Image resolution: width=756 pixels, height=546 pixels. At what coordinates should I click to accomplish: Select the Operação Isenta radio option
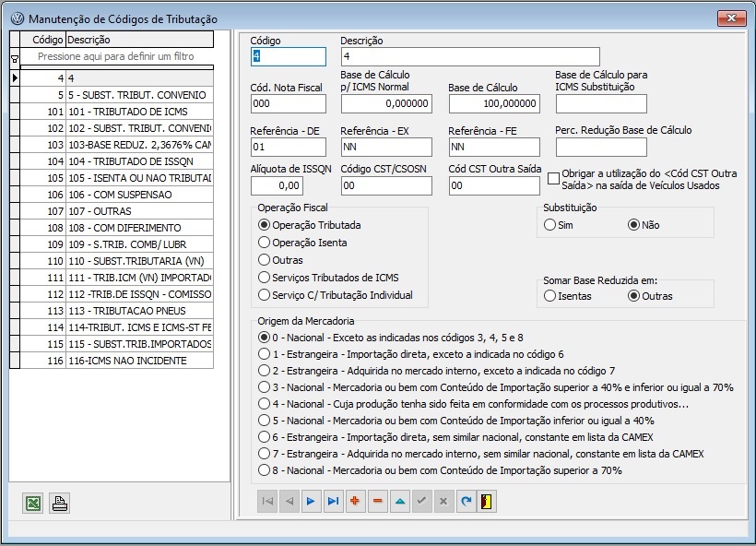click(x=265, y=243)
